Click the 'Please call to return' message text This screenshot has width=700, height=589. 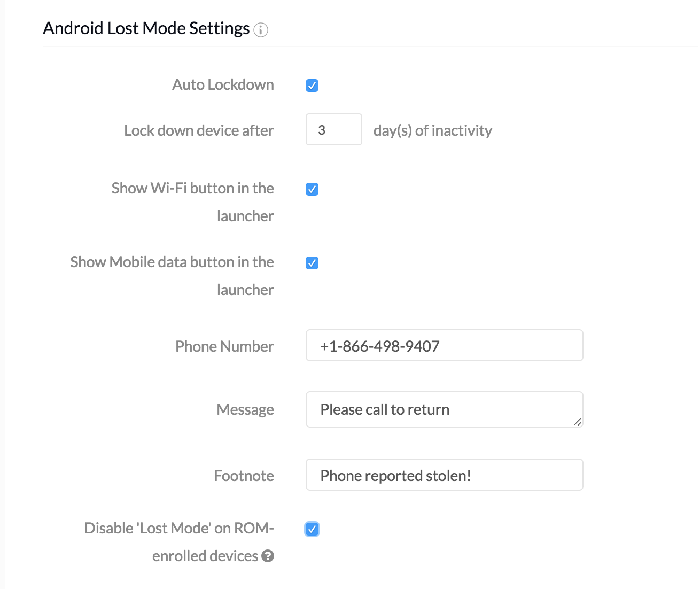coord(384,409)
